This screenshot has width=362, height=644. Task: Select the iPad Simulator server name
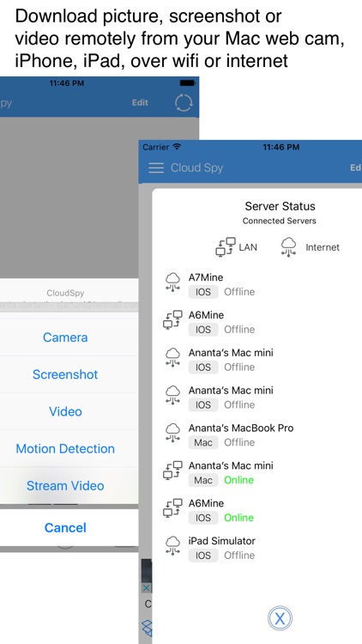pyautogui.click(x=221, y=541)
